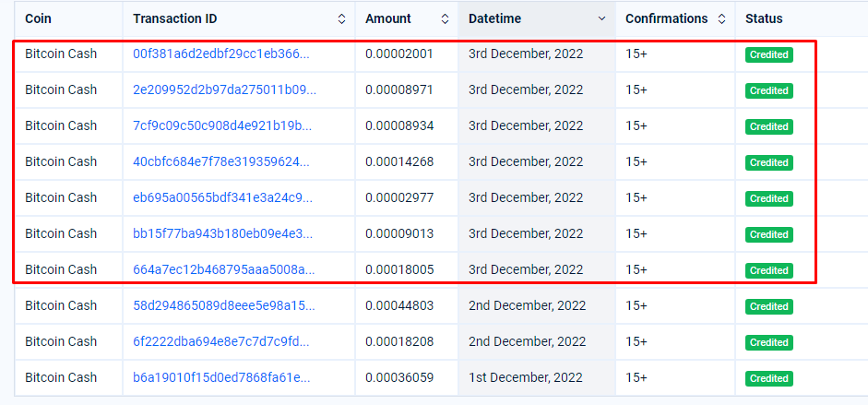Viewport: 868px width, 405px height.
Task: Select amount 0.00044803
Action: pyautogui.click(x=399, y=305)
